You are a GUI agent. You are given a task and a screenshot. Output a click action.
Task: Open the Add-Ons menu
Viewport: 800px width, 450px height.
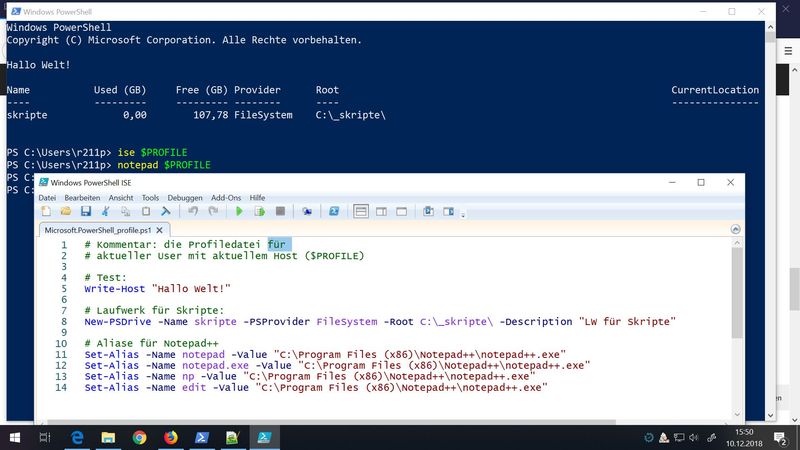pos(226,198)
